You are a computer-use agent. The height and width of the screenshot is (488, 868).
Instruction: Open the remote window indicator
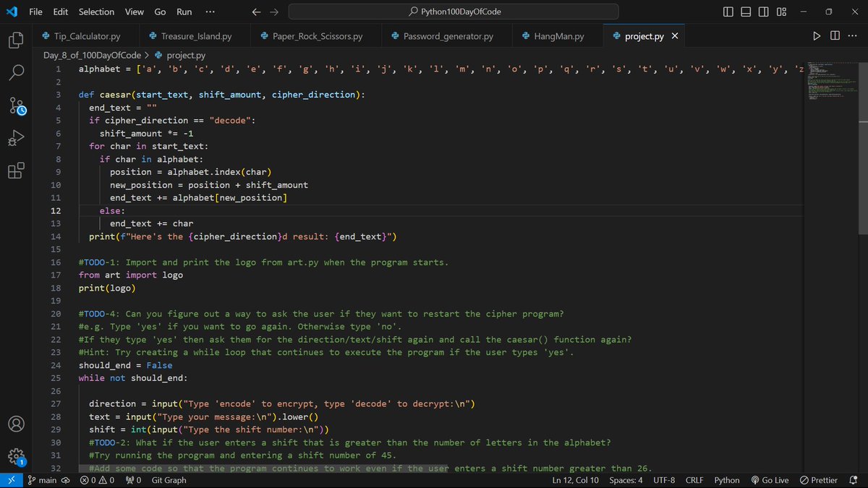pos(10,480)
